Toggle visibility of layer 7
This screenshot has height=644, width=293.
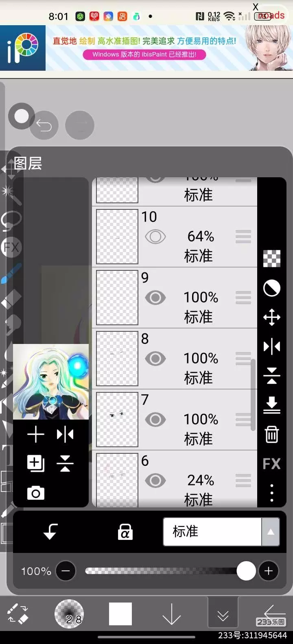(x=155, y=420)
